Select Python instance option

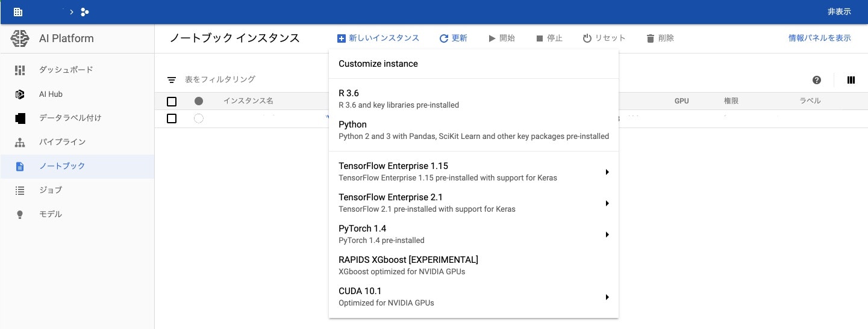point(473,130)
